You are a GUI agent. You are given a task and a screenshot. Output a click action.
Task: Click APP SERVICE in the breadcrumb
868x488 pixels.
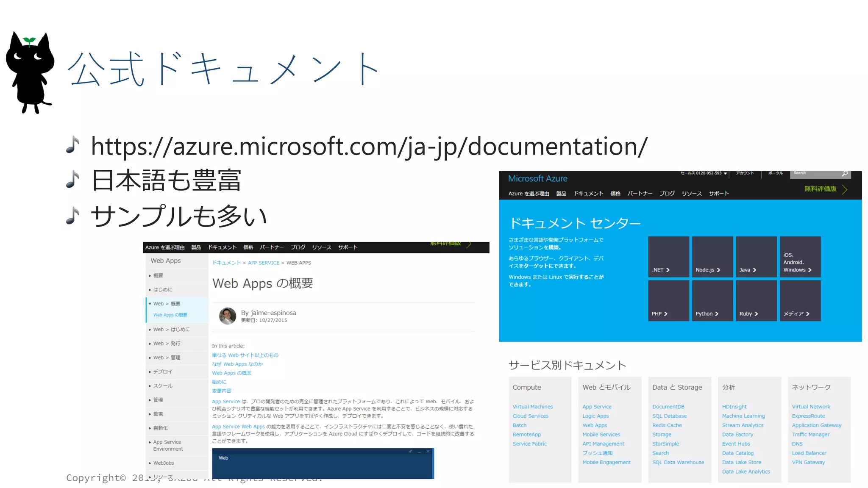pyautogui.click(x=264, y=263)
